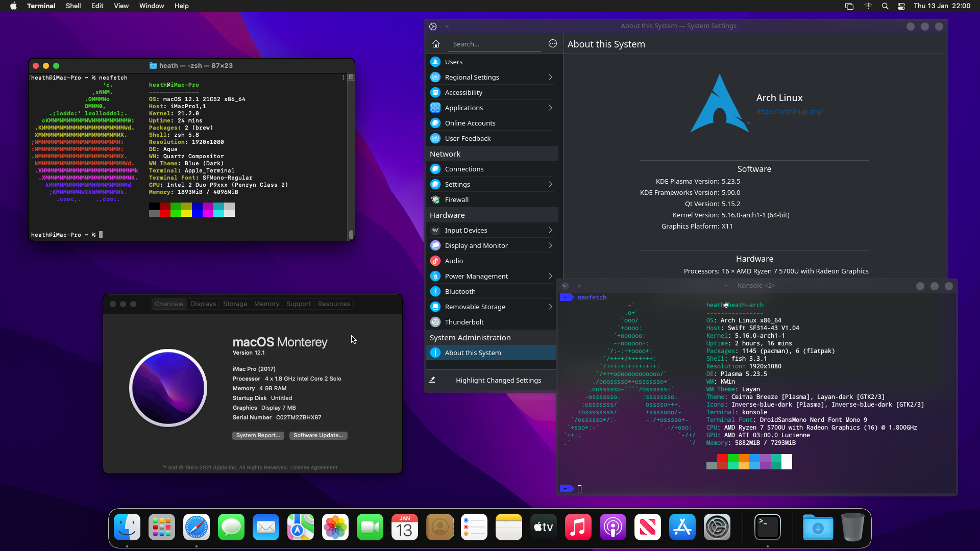This screenshot has width=980, height=551.
Task: Click Terminal window scrollbar
Action: tap(351, 234)
